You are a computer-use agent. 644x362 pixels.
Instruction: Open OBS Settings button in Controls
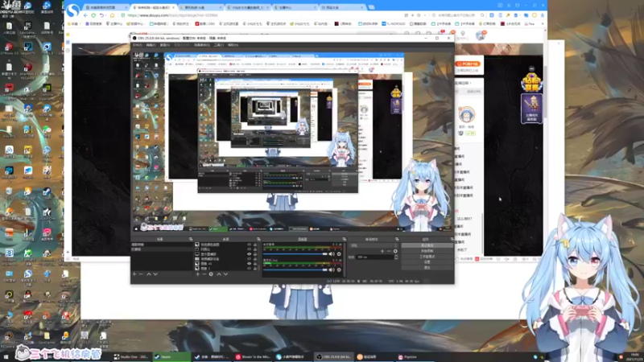(x=427, y=262)
